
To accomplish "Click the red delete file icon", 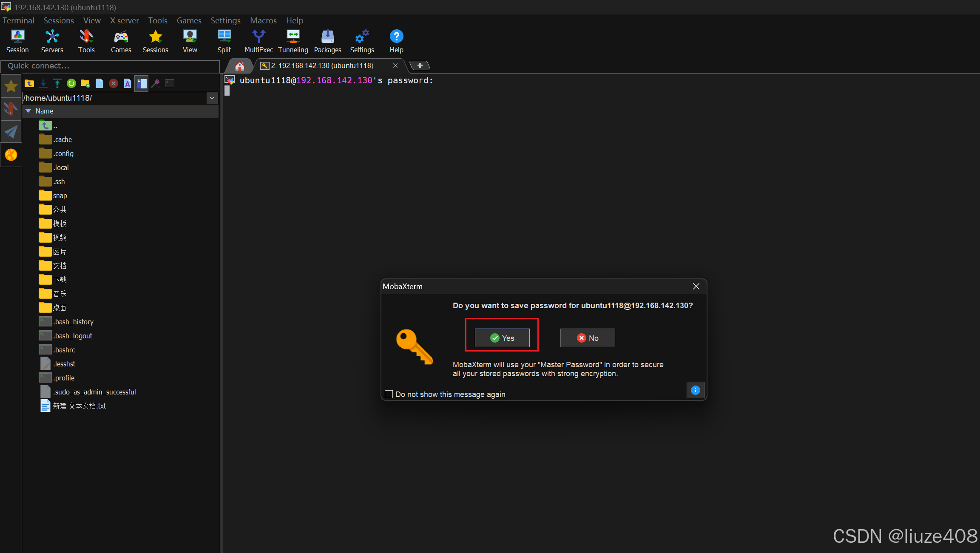I will coord(114,83).
